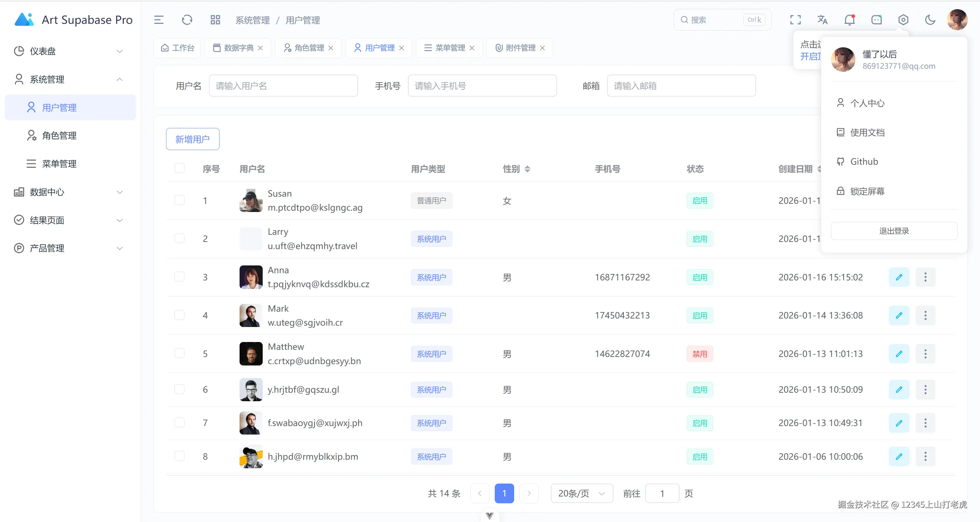This screenshot has width=980, height=522.
Task: Open the notifications bell
Action: click(x=849, y=20)
